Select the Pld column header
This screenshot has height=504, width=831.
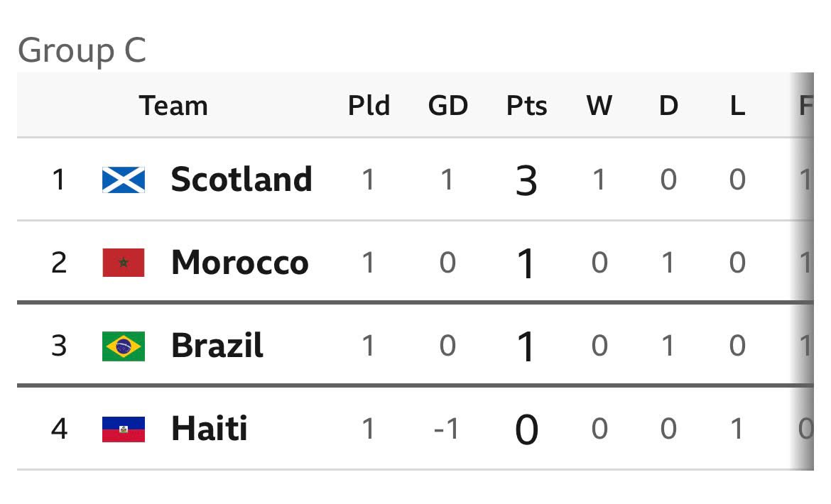click(x=369, y=105)
